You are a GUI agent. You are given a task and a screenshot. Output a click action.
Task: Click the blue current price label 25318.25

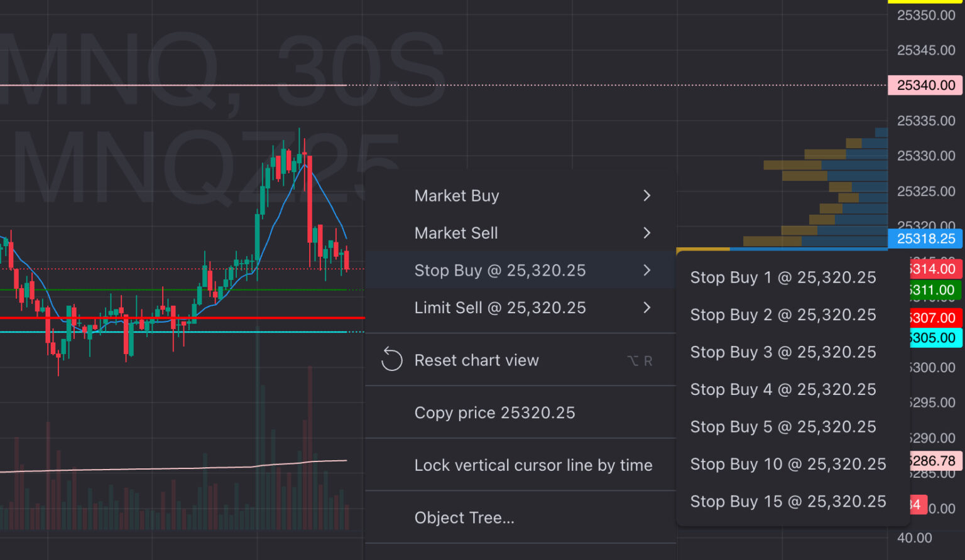[925, 239]
